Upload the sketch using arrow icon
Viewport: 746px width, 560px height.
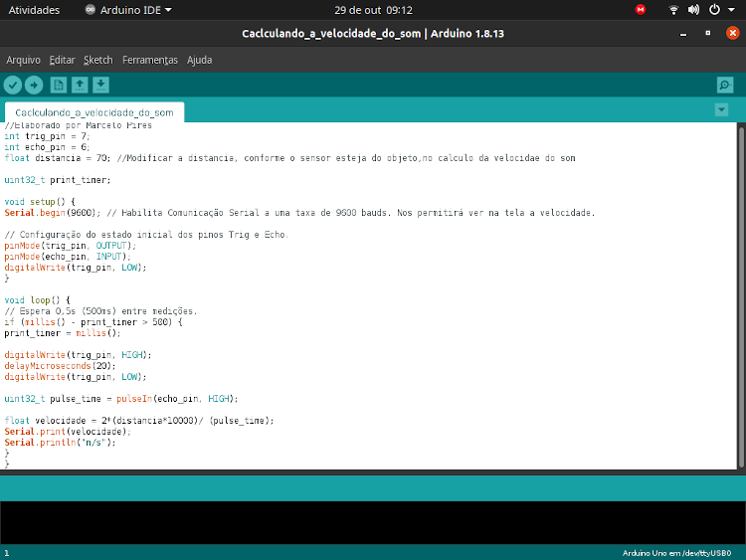pos(34,86)
